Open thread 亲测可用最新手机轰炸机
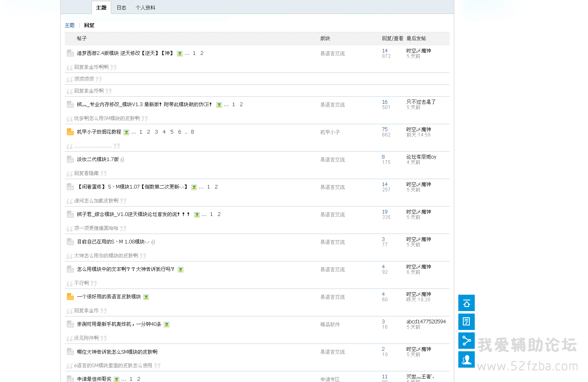 pyautogui.click(x=119, y=324)
